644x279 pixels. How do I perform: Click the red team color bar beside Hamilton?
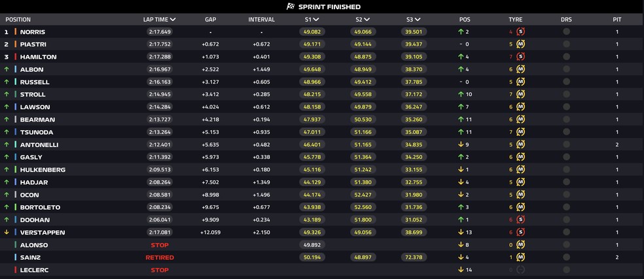point(15,57)
